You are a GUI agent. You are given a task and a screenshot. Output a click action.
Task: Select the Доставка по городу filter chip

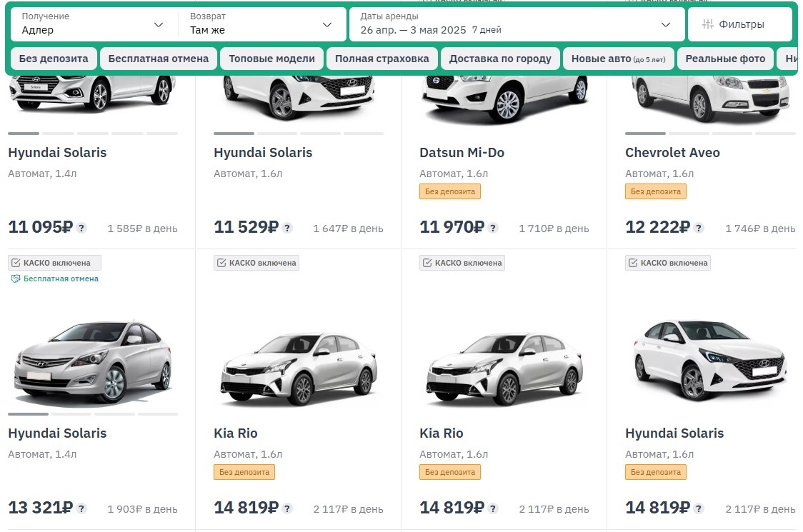pyautogui.click(x=500, y=59)
